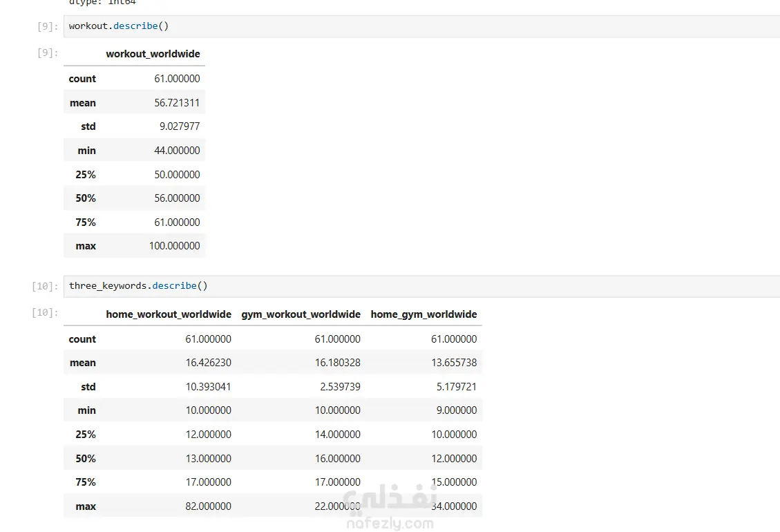Select the workout_worldwide column header
The height and width of the screenshot is (532, 780).
pos(153,54)
